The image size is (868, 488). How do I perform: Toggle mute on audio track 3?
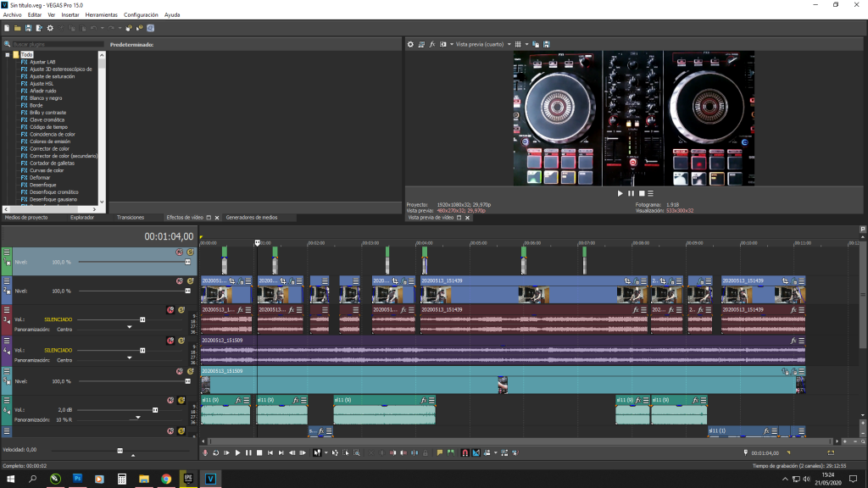170,310
